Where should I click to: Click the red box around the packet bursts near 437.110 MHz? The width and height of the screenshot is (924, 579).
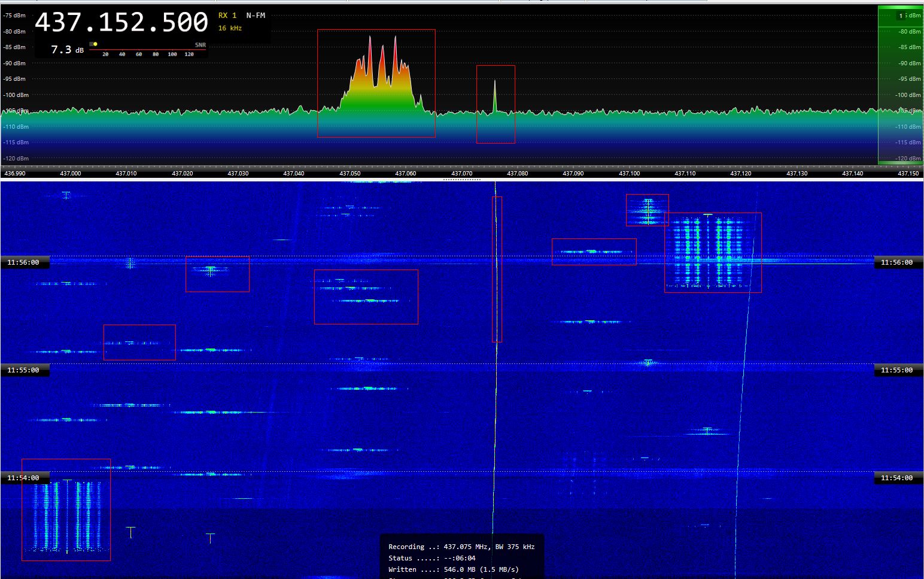[713, 251]
